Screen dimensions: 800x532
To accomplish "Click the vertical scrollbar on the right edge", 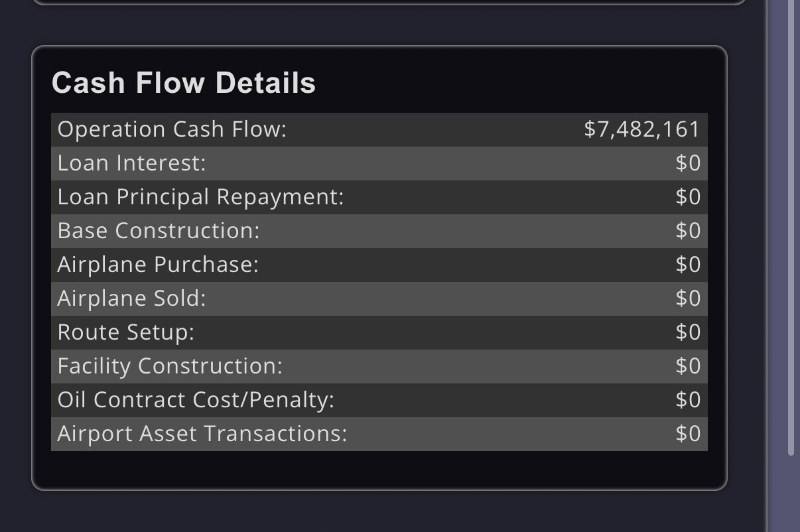I will (791, 226).
